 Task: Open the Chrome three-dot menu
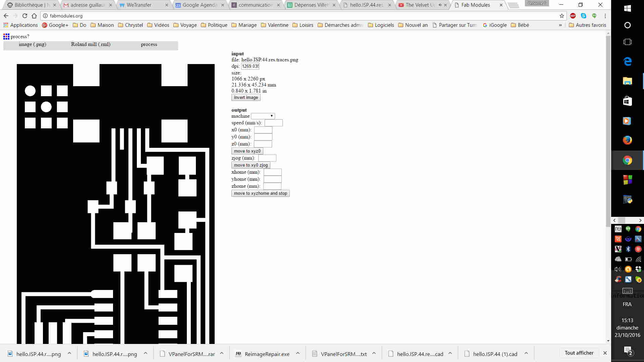click(605, 16)
